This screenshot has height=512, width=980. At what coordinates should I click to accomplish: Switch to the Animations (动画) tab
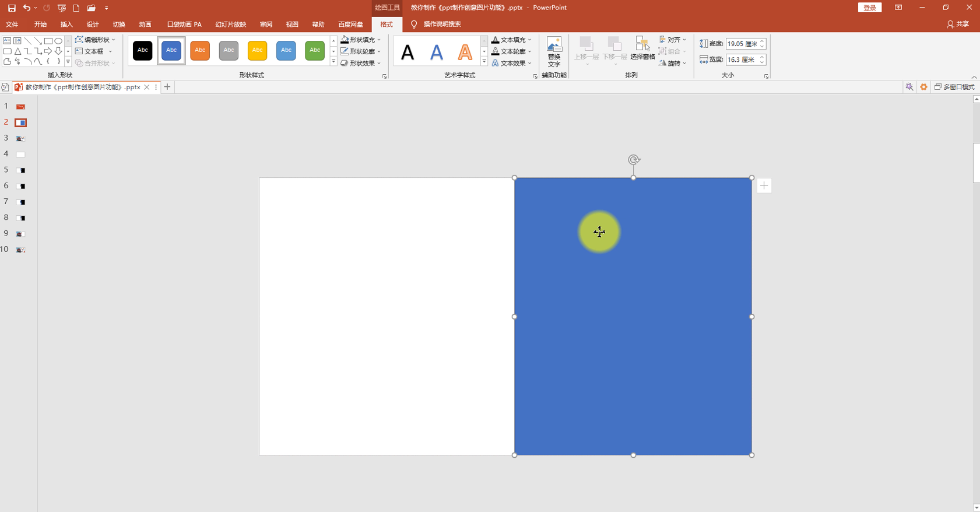pyautogui.click(x=145, y=24)
